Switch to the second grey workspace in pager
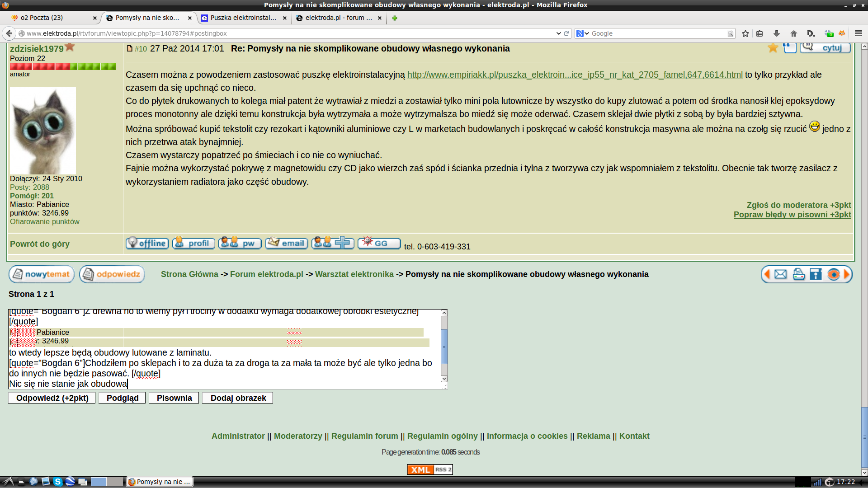This screenshot has width=868, height=488. pos(115,482)
